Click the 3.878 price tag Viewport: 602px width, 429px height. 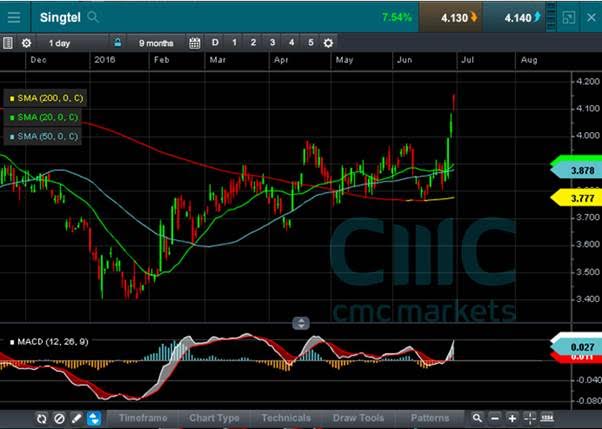(x=579, y=170)
